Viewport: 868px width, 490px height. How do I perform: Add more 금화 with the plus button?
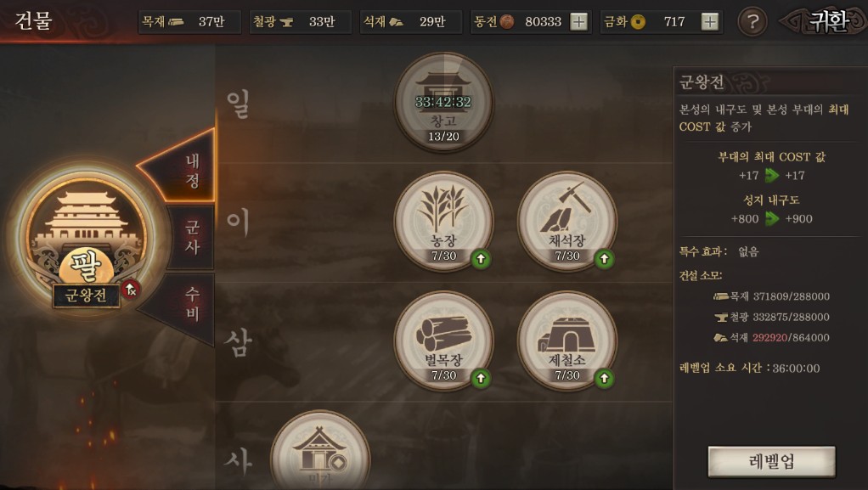pyautogui.click(x=710, y=21)
